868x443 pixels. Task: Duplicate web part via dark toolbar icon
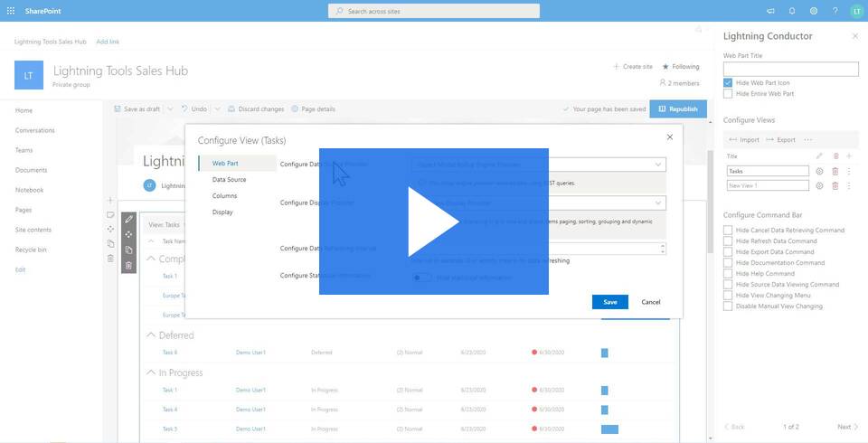point(128,250)
